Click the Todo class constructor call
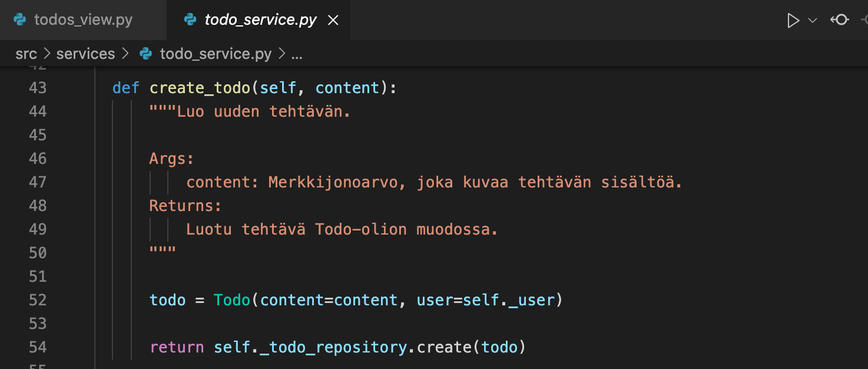The image size is (868, 369). pyautogui.click(x=232, y=300)
